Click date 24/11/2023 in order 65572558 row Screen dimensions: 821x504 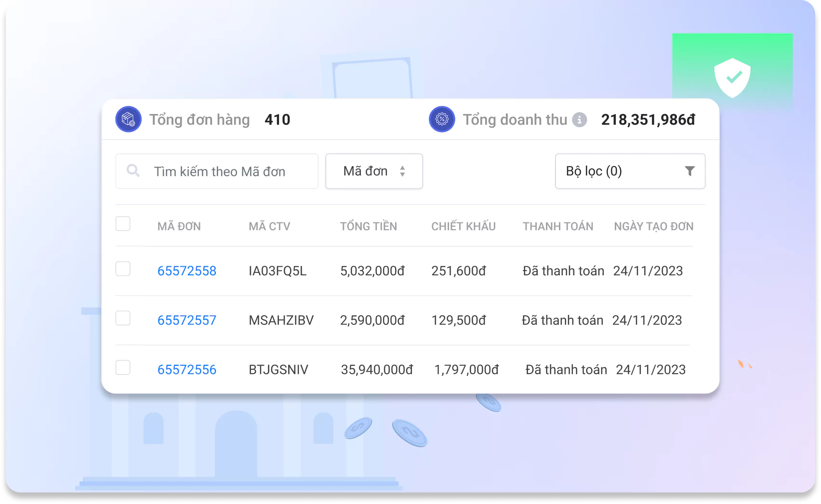648,271
